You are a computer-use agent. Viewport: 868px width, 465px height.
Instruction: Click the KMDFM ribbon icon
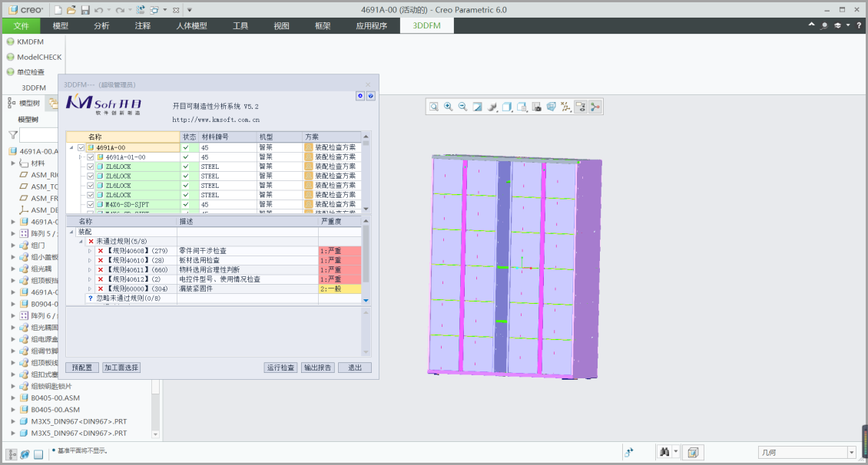(10, 42)
